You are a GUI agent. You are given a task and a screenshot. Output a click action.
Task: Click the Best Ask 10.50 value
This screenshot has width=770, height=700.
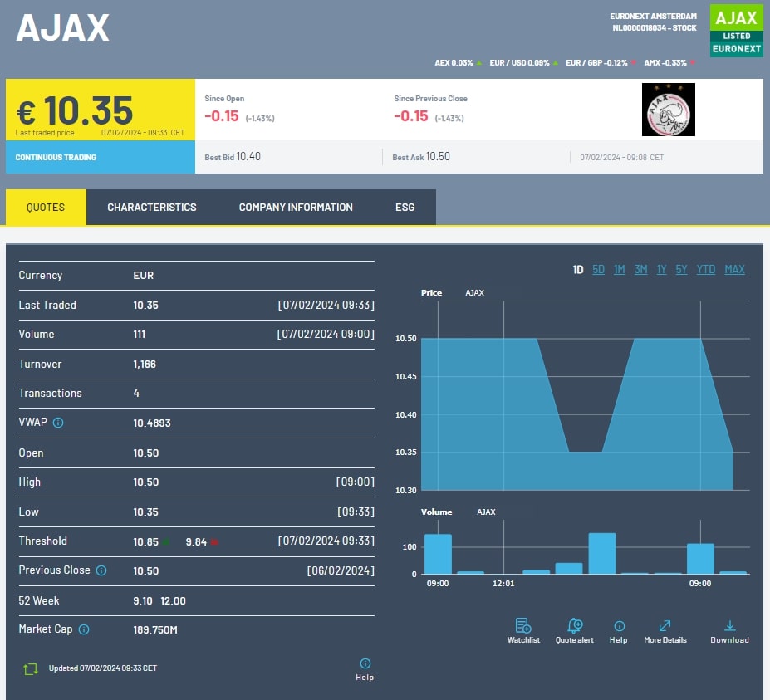pyautogui.click(x=438, y=157)
